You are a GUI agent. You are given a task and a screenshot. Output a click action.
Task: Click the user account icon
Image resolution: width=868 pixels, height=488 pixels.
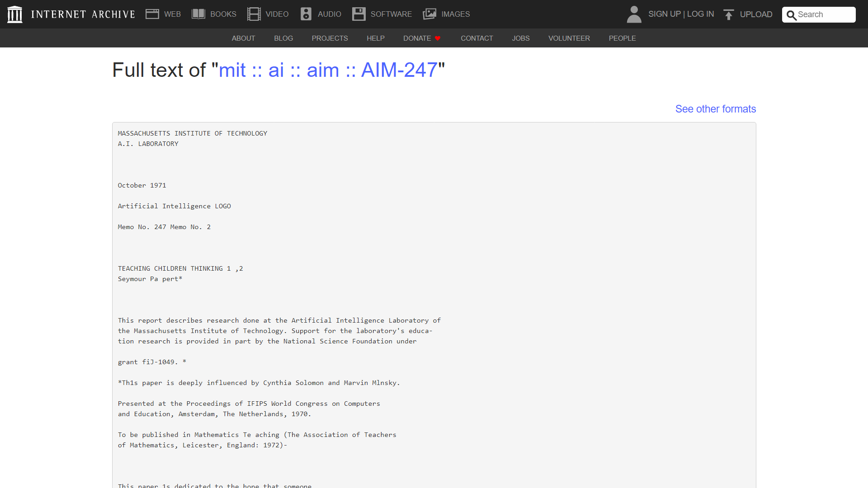click(634, 14)
